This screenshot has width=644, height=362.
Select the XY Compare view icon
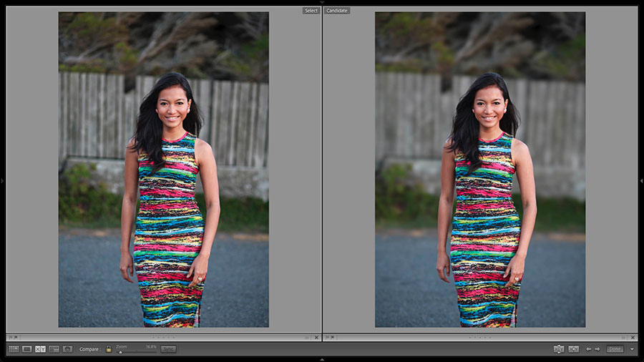tap(40, 349)
